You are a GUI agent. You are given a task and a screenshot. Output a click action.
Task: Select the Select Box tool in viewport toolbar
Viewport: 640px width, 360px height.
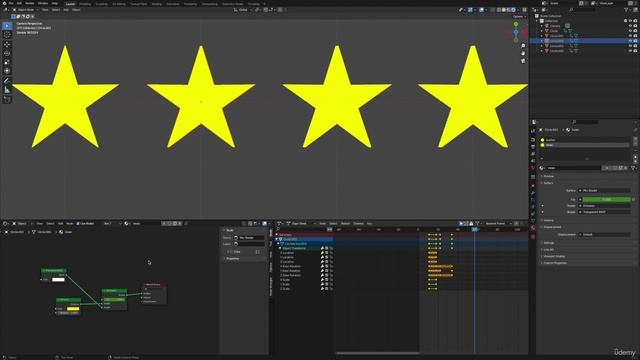7,26
